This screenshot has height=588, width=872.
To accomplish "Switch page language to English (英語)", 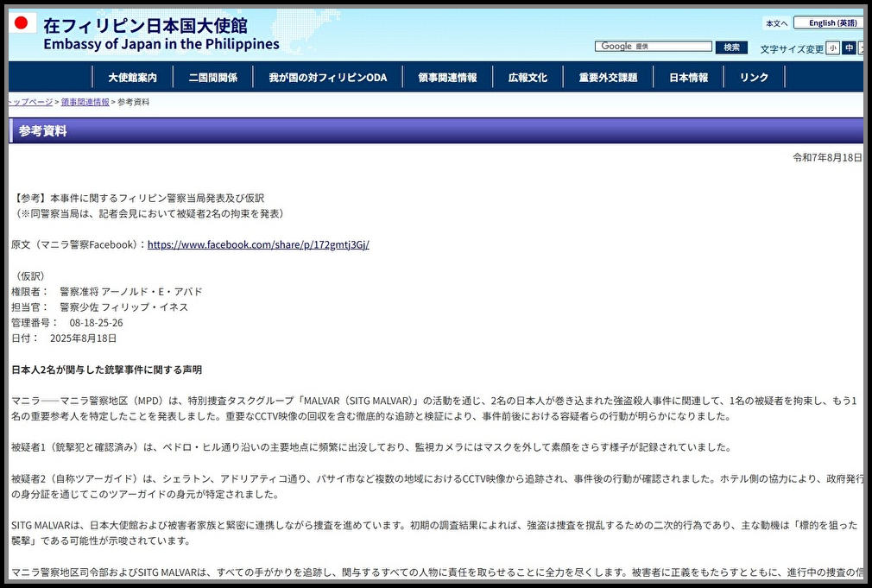I will coord(828,22).
